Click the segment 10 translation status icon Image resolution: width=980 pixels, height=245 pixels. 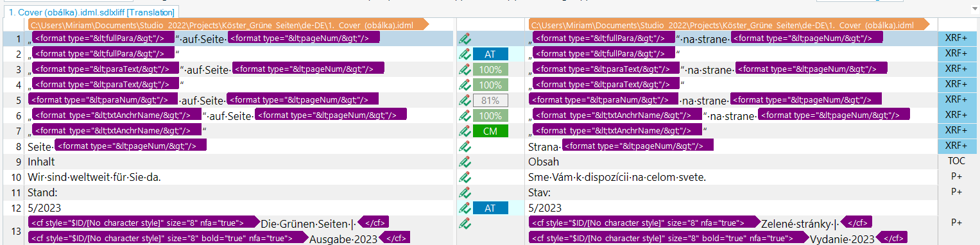(465, 177)
